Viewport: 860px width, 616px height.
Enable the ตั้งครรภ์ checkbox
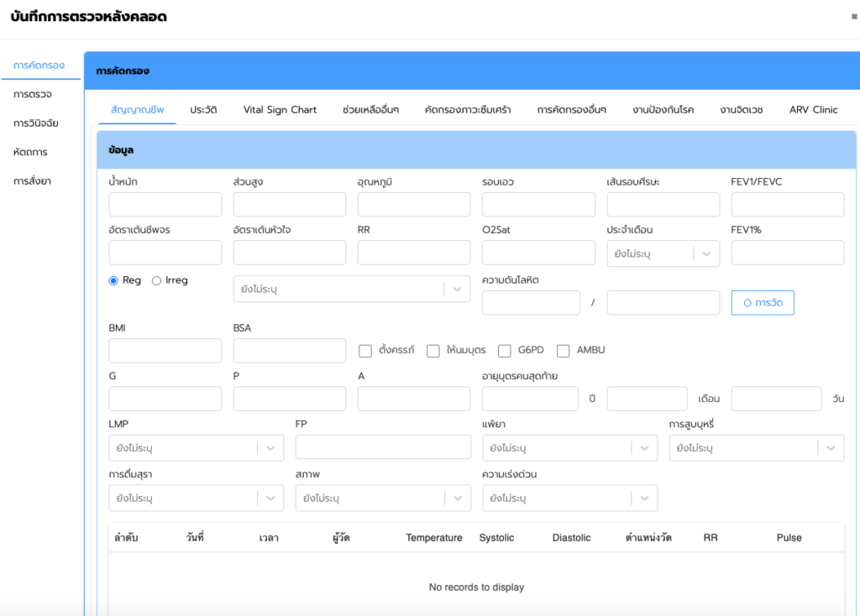[x=365, y=351]
